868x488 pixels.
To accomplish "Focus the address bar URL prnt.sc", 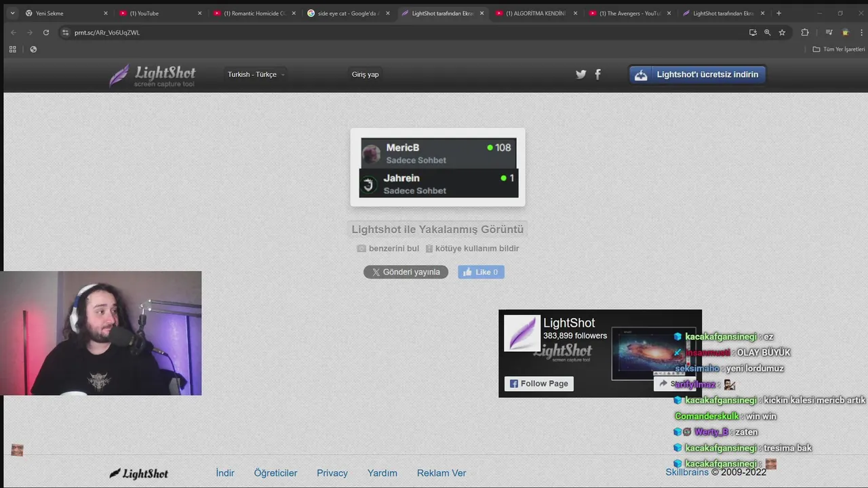I will (107, 33).
